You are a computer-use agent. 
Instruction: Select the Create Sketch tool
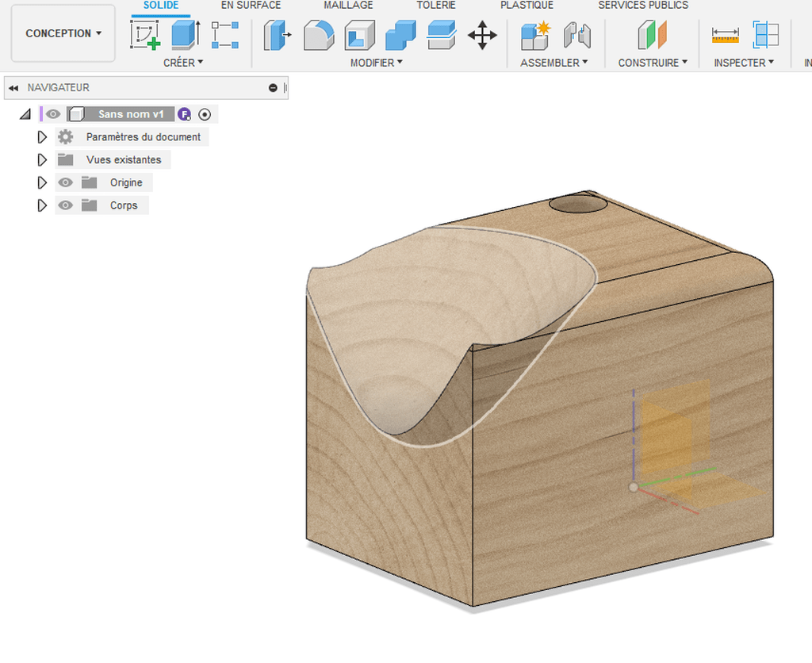pyautogui.click(x=144, y=35)
